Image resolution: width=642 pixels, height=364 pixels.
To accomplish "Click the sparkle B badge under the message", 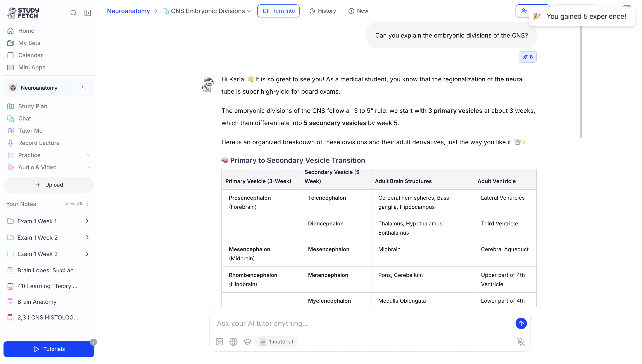I will [527, 57].
